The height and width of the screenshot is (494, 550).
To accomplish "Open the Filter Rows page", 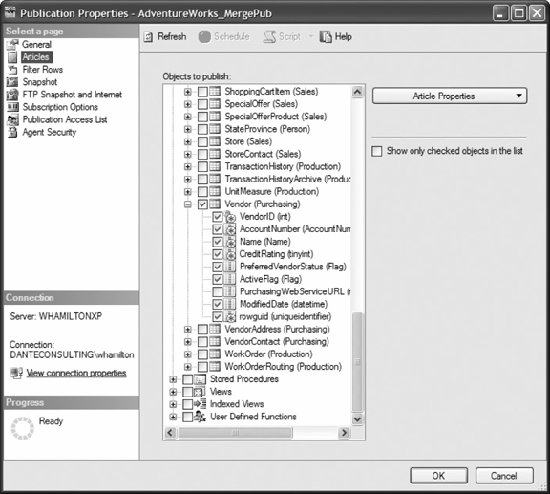I will click(43, 70).
